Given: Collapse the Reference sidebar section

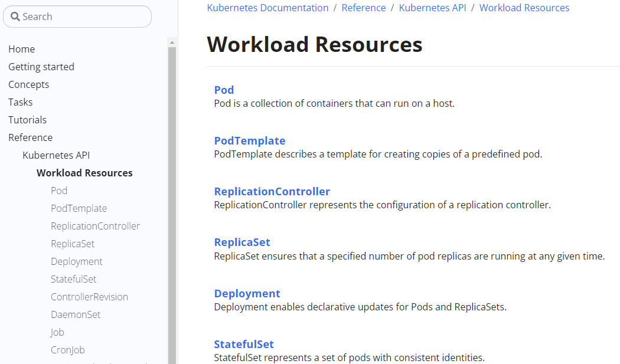Looking at the screenshot, I should point(30,137).
